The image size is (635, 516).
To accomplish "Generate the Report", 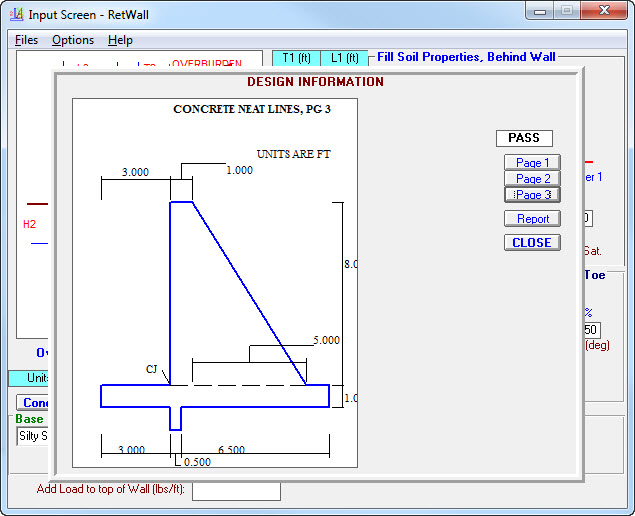I will [x=532, y=219].
